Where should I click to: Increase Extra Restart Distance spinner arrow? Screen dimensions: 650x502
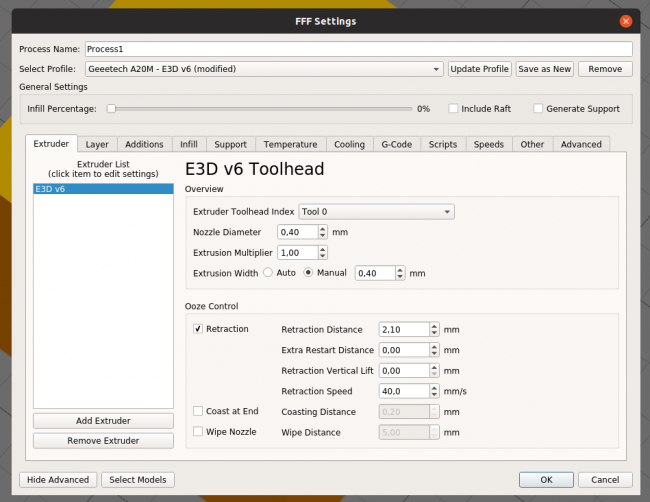pos(434,346)
